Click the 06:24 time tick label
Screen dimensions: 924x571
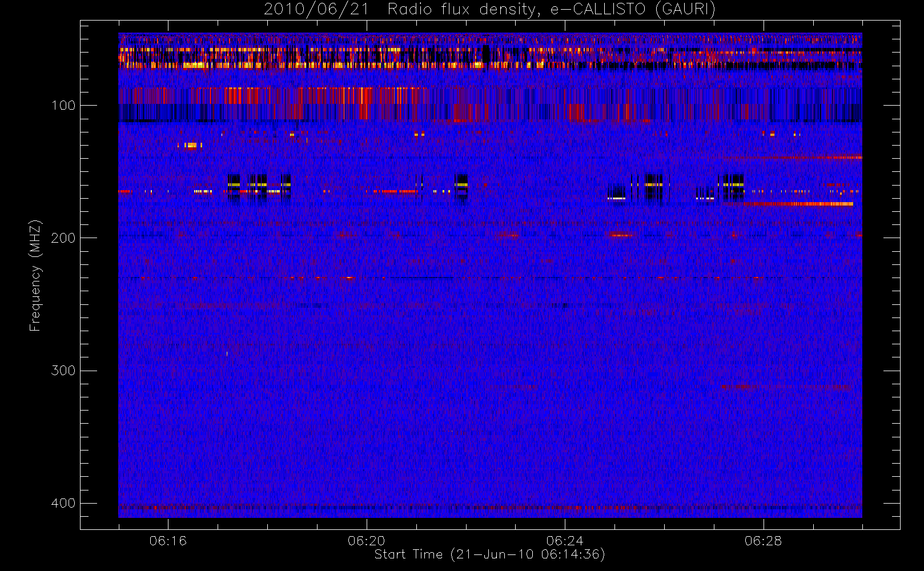565,541
